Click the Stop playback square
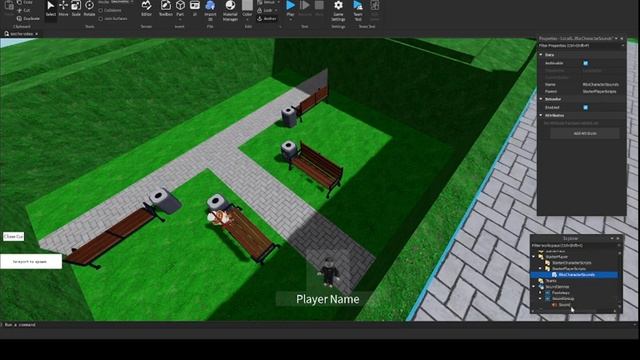This screenshot has height=360, width=640. click(319, 8)
